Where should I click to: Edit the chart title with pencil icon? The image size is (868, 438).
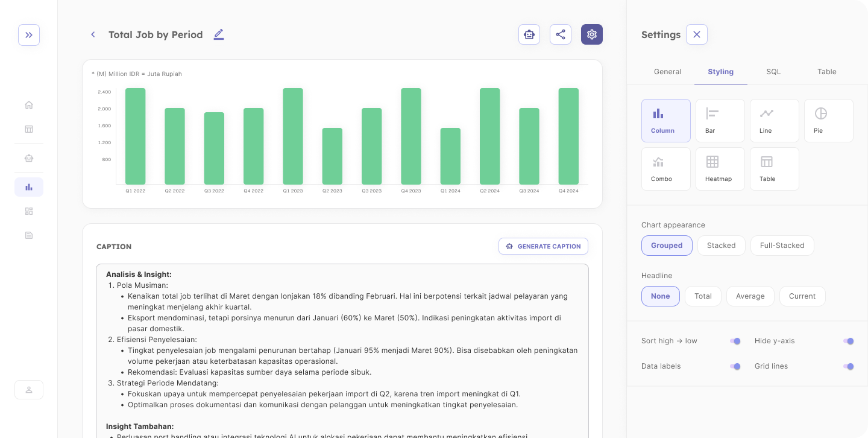pos(219,34)
